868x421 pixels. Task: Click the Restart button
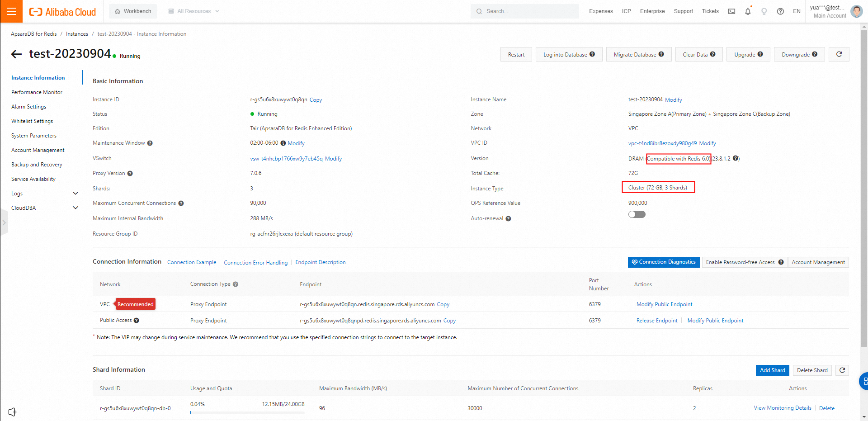(x=516, y=54)
